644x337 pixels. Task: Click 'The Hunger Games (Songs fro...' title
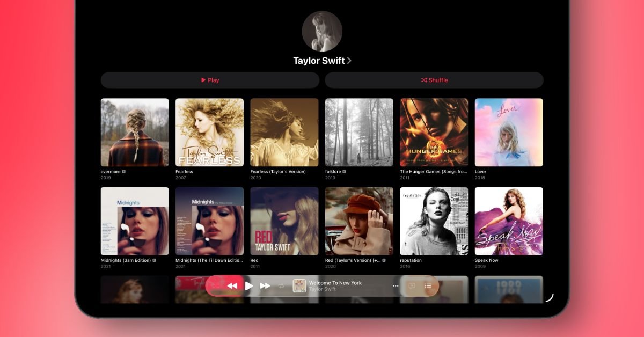click(x=434, y=172)
